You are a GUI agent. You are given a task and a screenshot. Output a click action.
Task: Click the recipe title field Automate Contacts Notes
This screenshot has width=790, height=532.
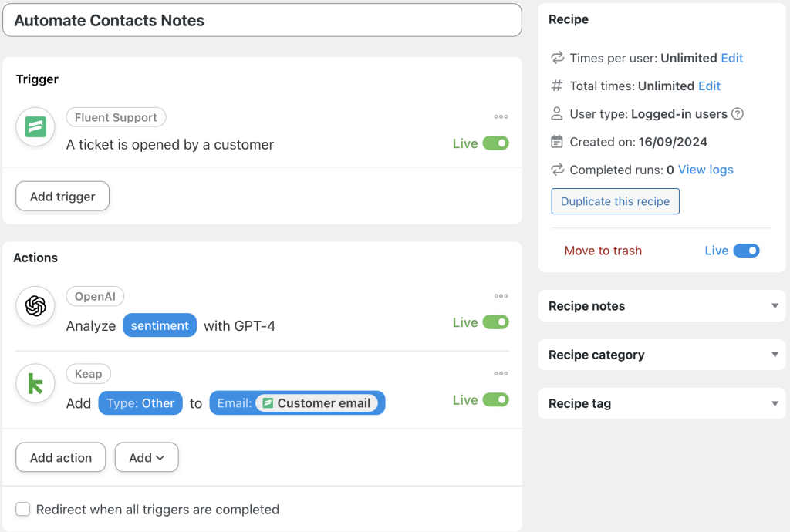click(262, 21)
